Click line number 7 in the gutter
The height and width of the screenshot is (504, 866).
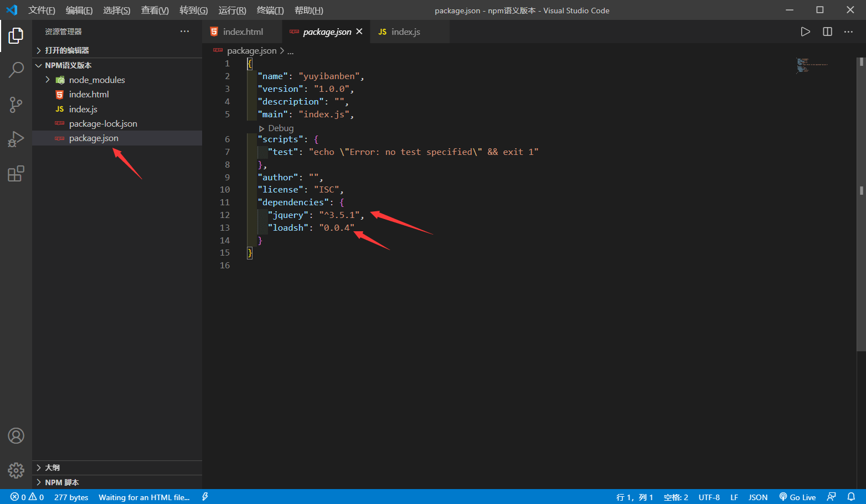click(227, 152)
